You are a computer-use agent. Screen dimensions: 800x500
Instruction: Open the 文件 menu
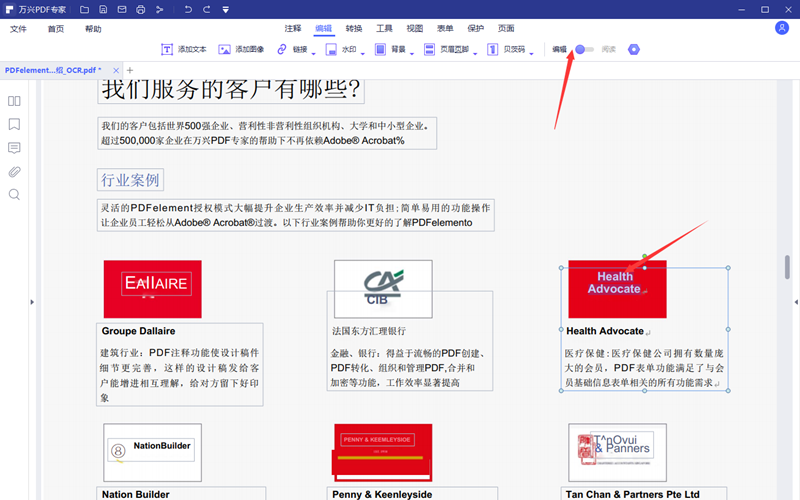coord(18,29)
